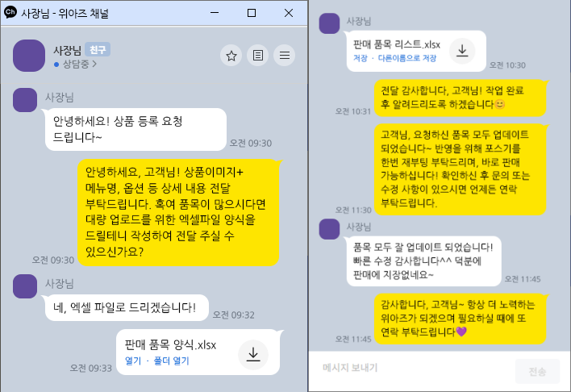This screenshot has height=392, width=571.
Task: Click the 열기 link under 판매 품목 양식.xlsx
Action: pos(133,361)
